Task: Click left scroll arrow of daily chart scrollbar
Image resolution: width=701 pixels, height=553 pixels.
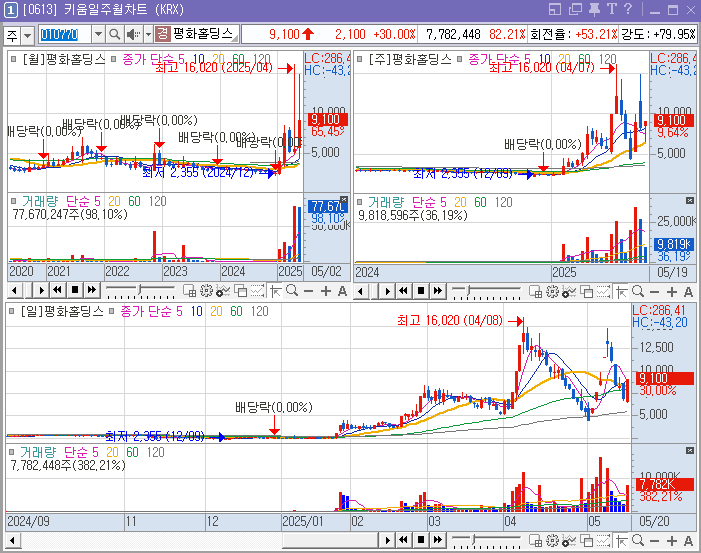Action: tap(12, 540)
